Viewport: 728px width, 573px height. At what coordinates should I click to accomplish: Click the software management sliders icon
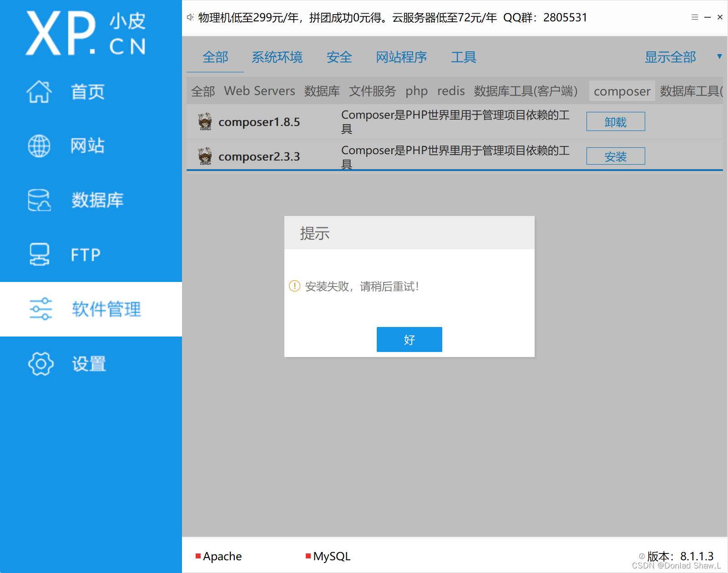pos(41,309)
